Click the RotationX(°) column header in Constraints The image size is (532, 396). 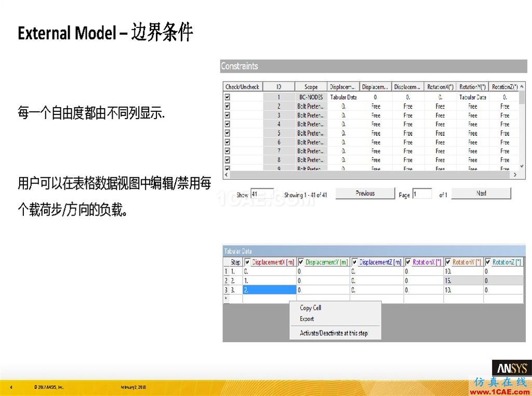440,87
